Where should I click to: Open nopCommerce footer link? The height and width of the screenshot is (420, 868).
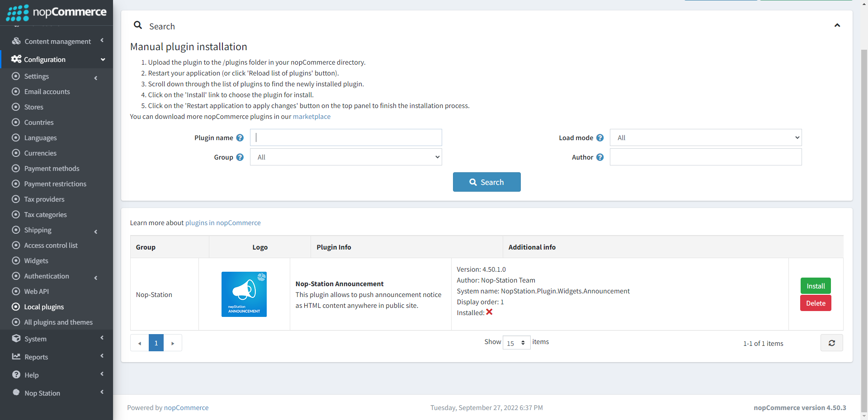[x=186, y=407]
